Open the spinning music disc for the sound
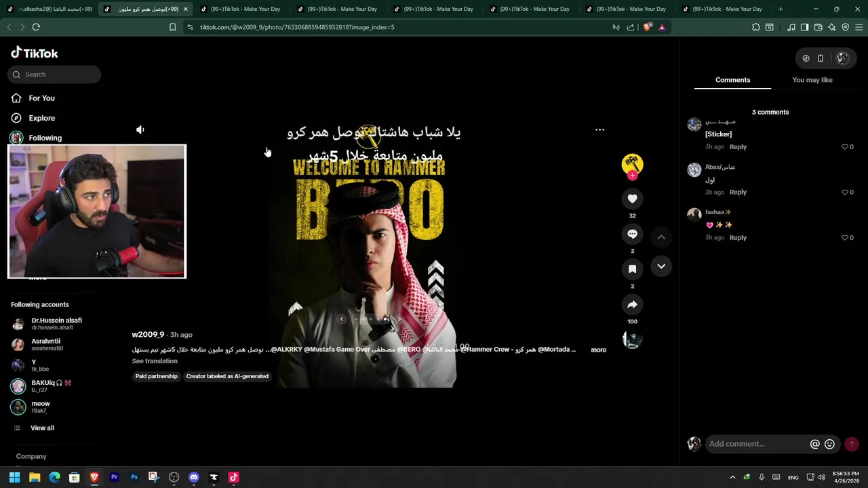This screenshot has width=868, height=488. [x=632, y=340]
